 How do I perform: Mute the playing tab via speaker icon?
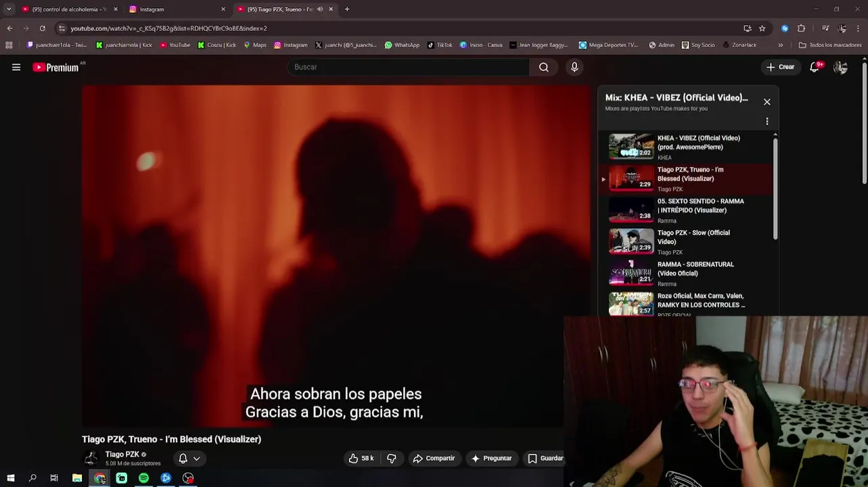(x=320, y=9)
